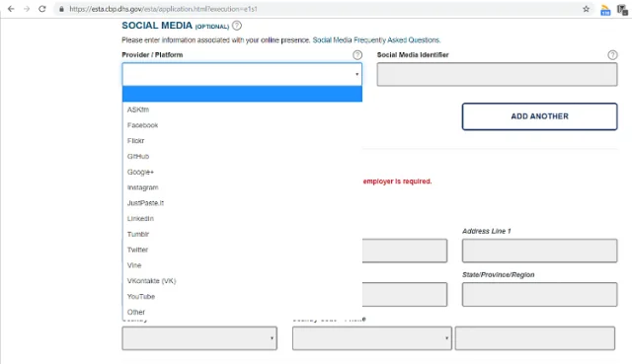Choose LinkedIn from the list
The width and height of the screenshot is (632, 364).
[x=242, y=219]
